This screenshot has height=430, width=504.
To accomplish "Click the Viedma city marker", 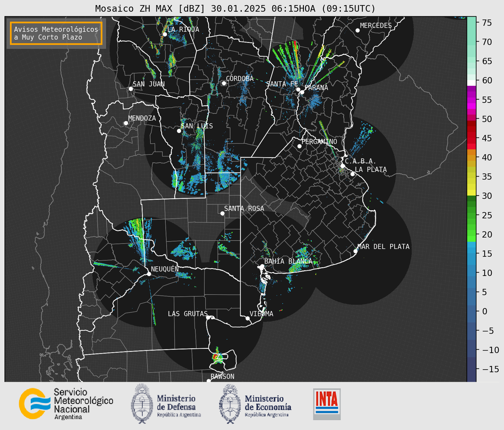I will 247,318.
